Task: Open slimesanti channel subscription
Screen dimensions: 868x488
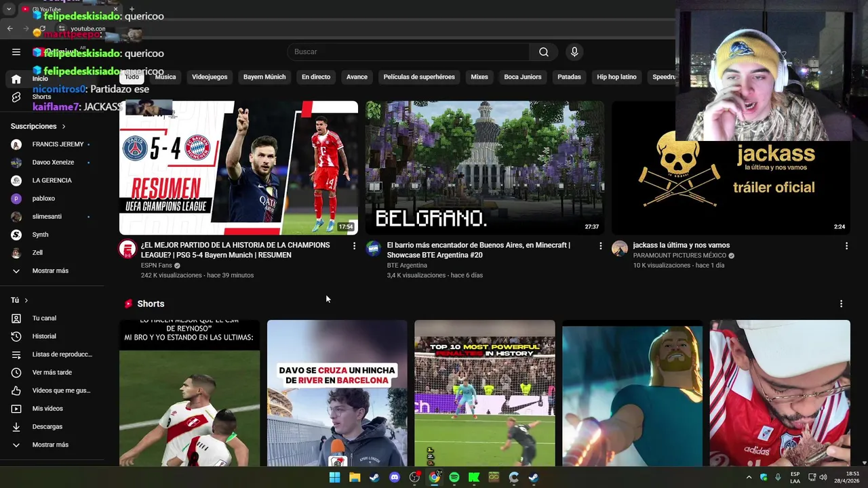Action: point(52,217)
